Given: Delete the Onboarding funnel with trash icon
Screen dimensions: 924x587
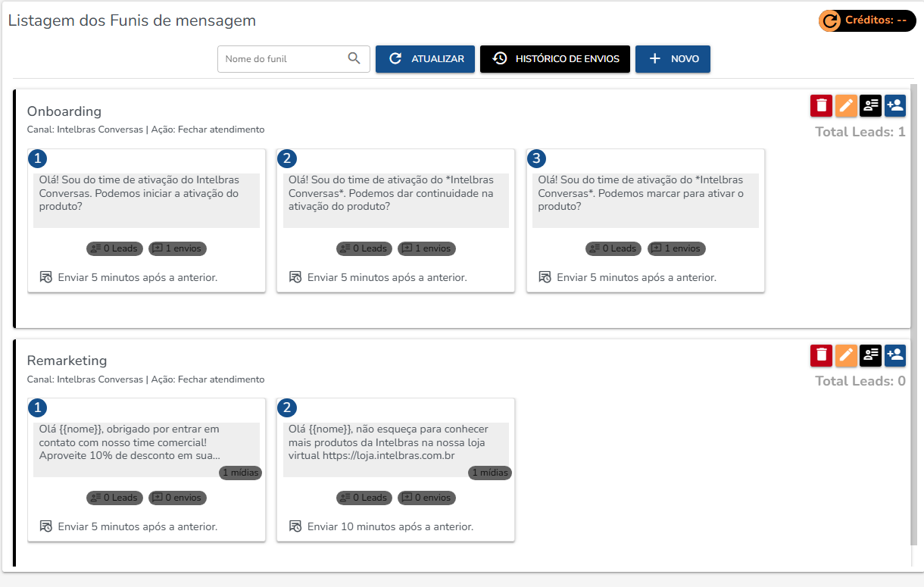Looking at the screenshot, I should [x=821, y=105].
